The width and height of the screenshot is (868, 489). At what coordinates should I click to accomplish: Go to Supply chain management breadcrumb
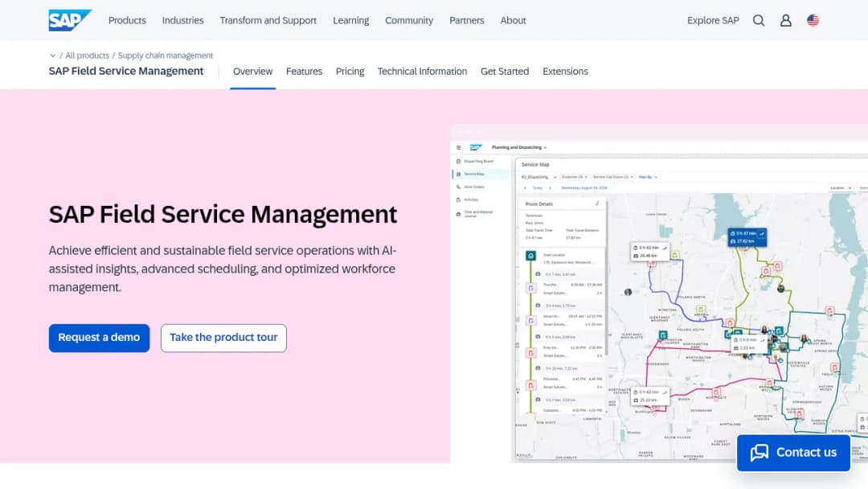tap(165, 56)
